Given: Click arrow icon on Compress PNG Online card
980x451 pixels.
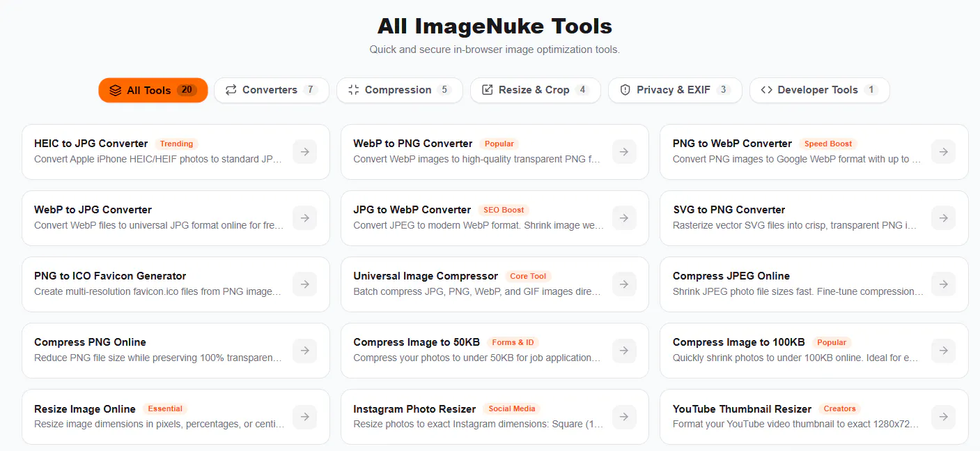Looking at the screenshot, I should [304, 351].
